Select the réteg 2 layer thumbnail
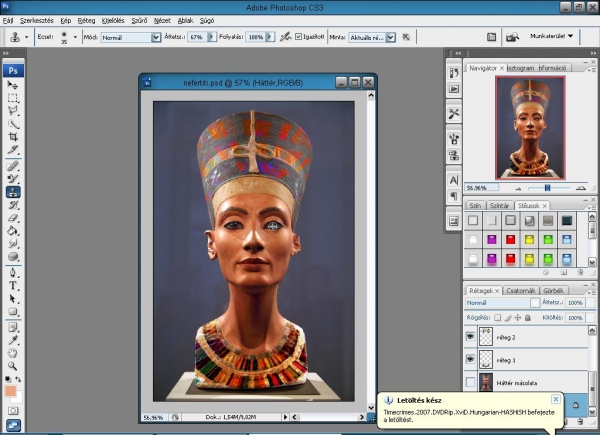The image size is (600, 435). point(486,337)
